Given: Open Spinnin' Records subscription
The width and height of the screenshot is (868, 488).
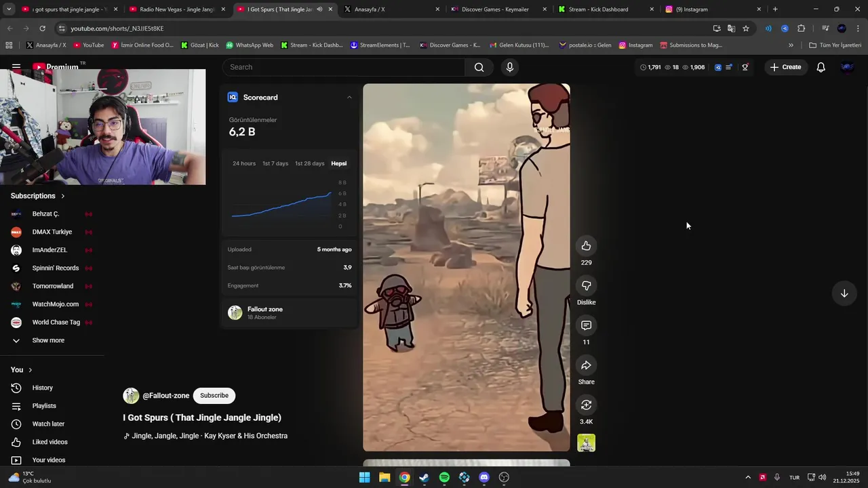Looking at the screenshot, I should click(x=52, y=268).
